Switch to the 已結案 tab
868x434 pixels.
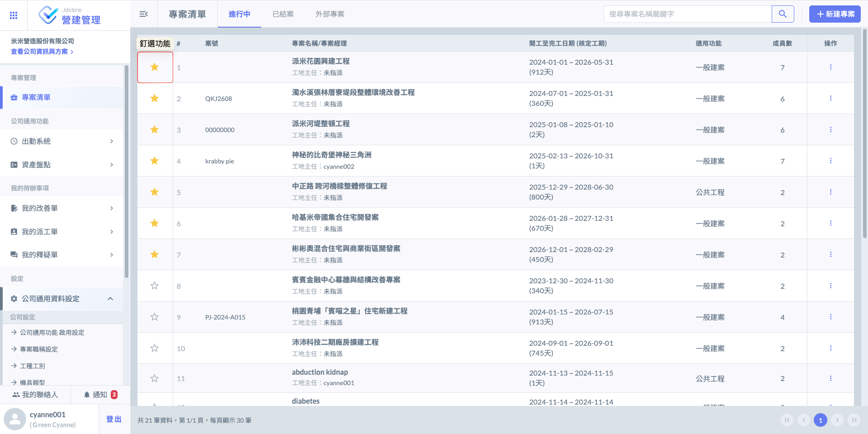283,14
